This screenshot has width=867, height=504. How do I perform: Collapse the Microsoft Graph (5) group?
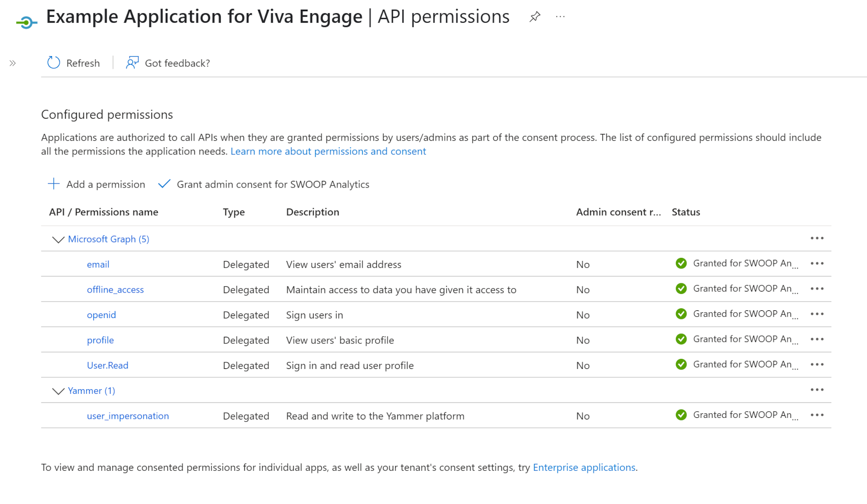(x=58, y=240)
